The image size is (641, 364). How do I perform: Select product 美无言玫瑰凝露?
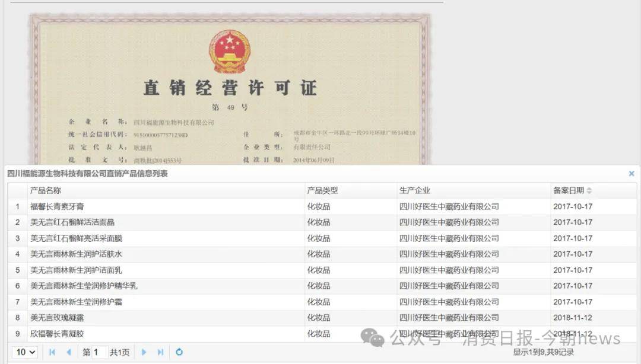[x=57, y=318]
